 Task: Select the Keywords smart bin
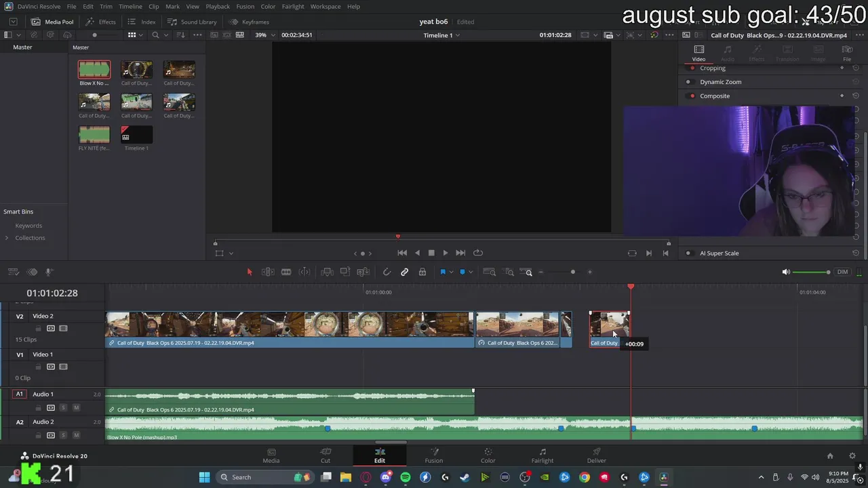coord(28,226)
